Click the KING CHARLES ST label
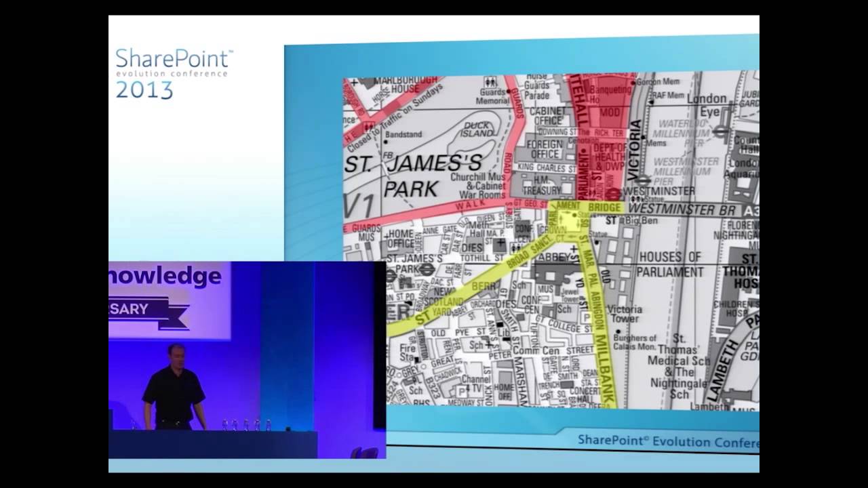 [547, 166]
